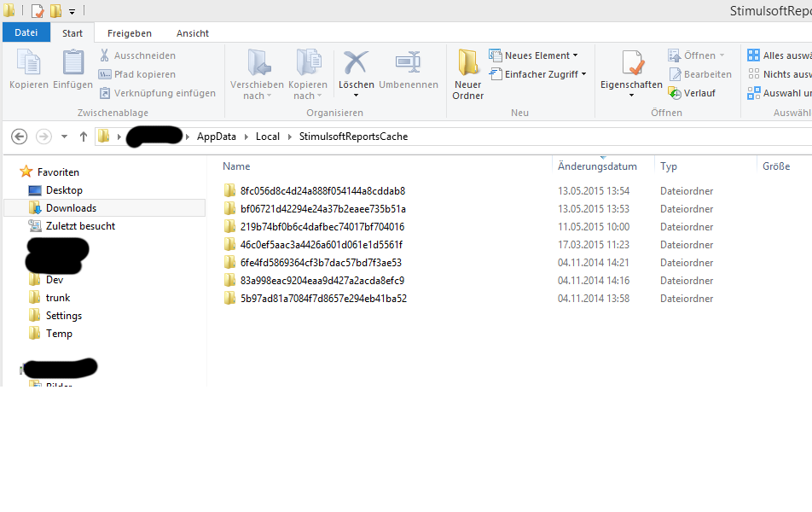
Task: Select folder 5b97ad81a7084f7d8657e294eb41ba52
Action: tap(323, 299)
